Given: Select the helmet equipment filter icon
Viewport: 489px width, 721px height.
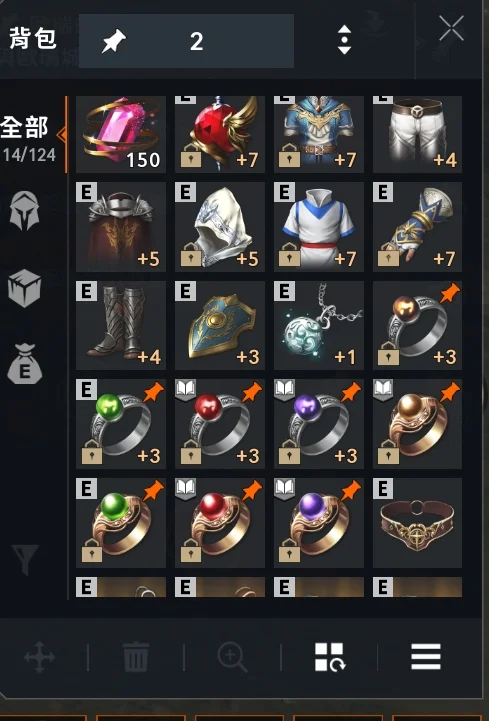Looking at the screenshot, I should [x=24, y=210].
